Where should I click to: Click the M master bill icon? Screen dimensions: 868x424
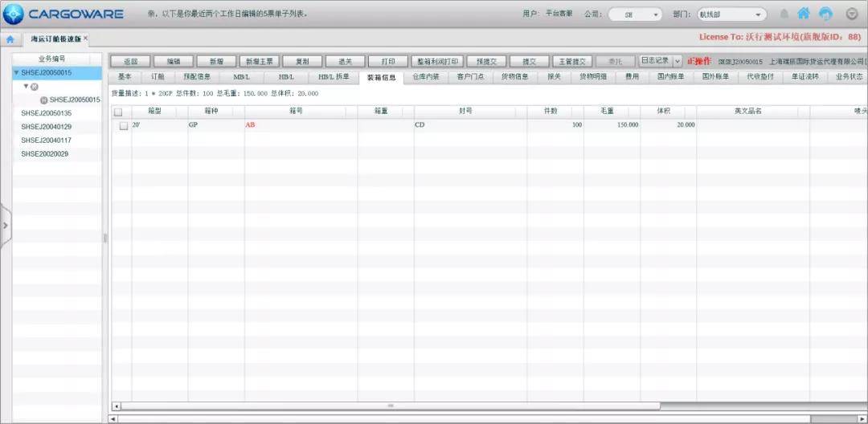(35, 87)
